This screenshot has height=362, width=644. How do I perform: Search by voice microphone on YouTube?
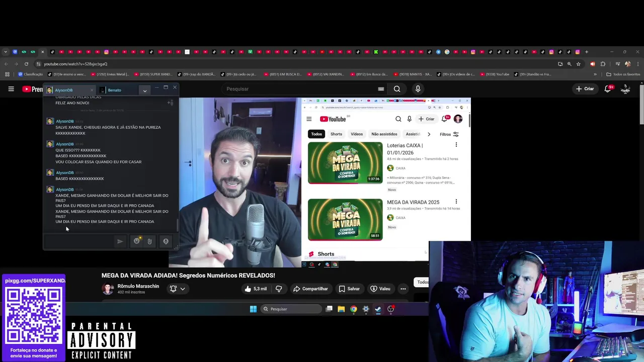click(418, 89)
